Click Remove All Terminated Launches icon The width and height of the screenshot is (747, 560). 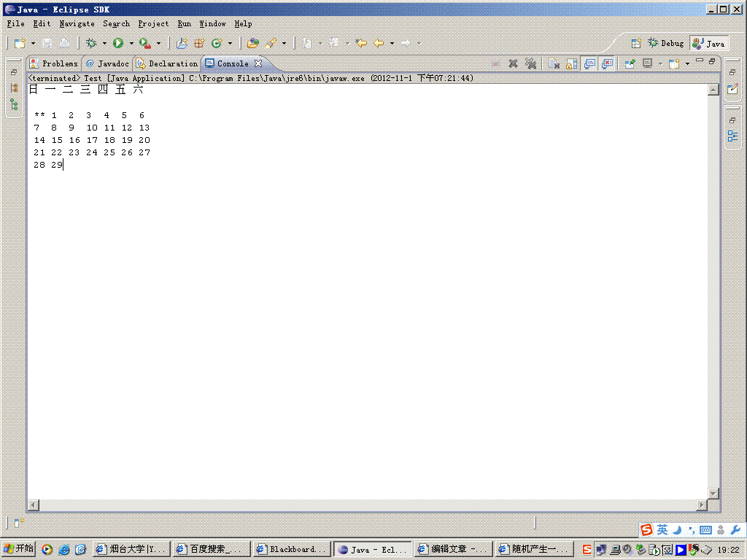click(531, 63)
